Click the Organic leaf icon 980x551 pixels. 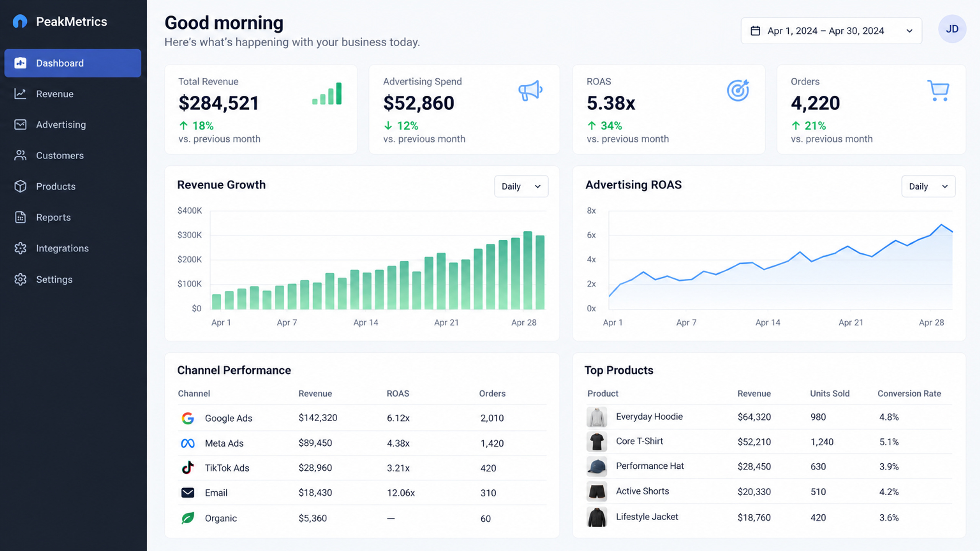(188, 518)
